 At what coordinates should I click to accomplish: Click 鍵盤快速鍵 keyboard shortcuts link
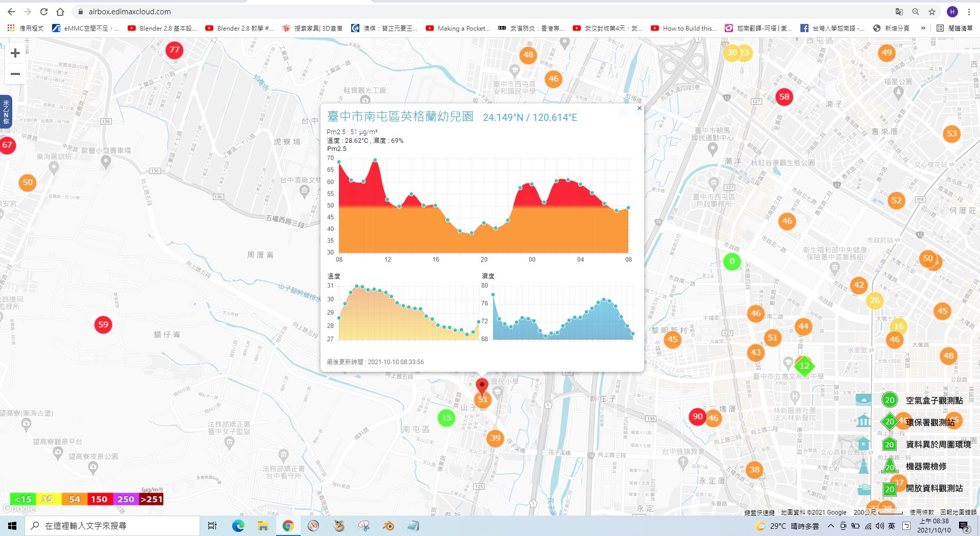click(759, 512)
